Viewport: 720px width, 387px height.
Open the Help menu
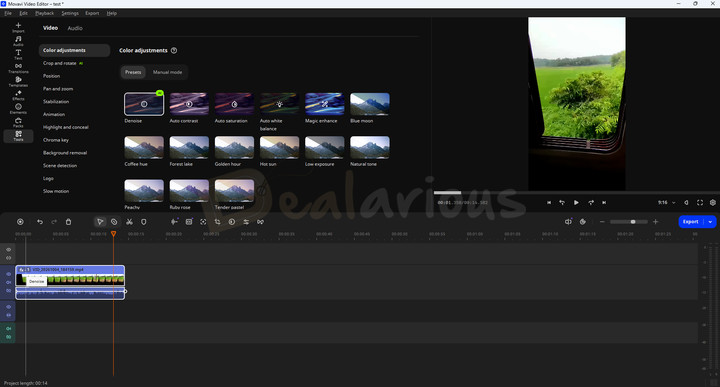(112, 13)
